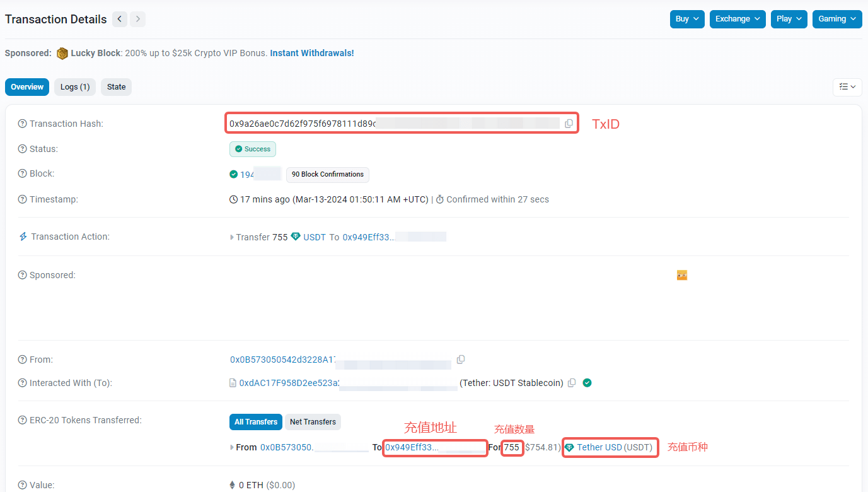Open the Buy dropdown menu

pos(686,19)
